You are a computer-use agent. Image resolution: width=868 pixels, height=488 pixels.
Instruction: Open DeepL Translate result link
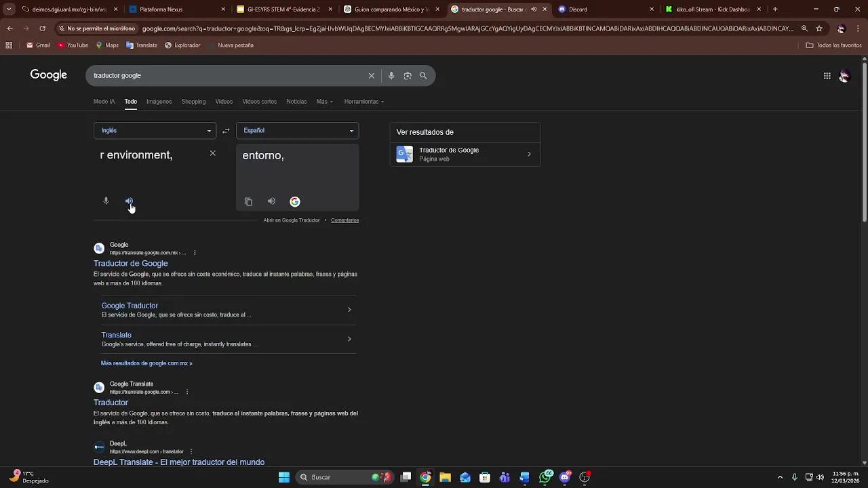(179, 462)
